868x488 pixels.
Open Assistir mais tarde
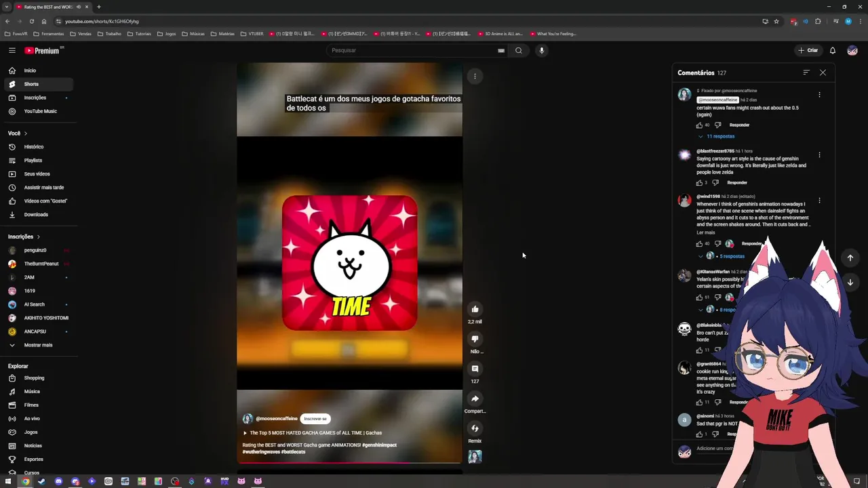(39, 188)
